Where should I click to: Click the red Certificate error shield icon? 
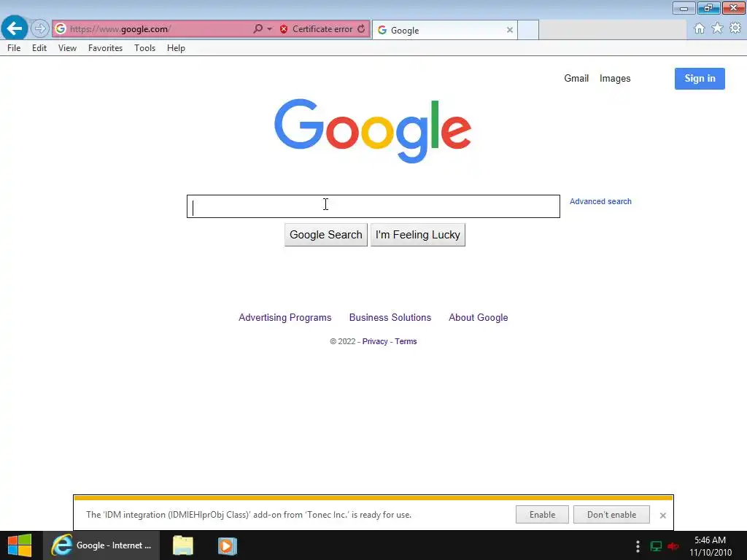point(284,29)
